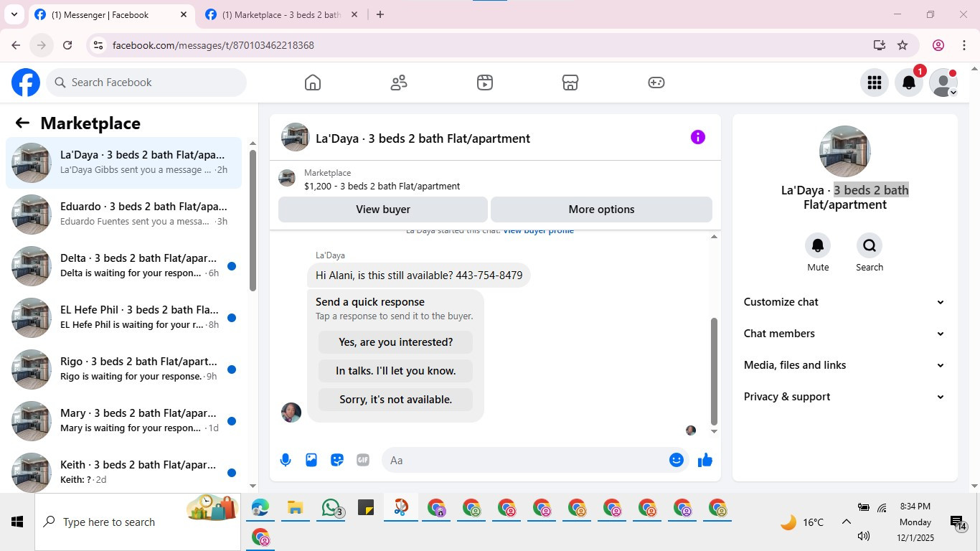This screenshot has width=980, height=551.
Task: Mute this chat with the bell icon
Action: tap(818, 245)
